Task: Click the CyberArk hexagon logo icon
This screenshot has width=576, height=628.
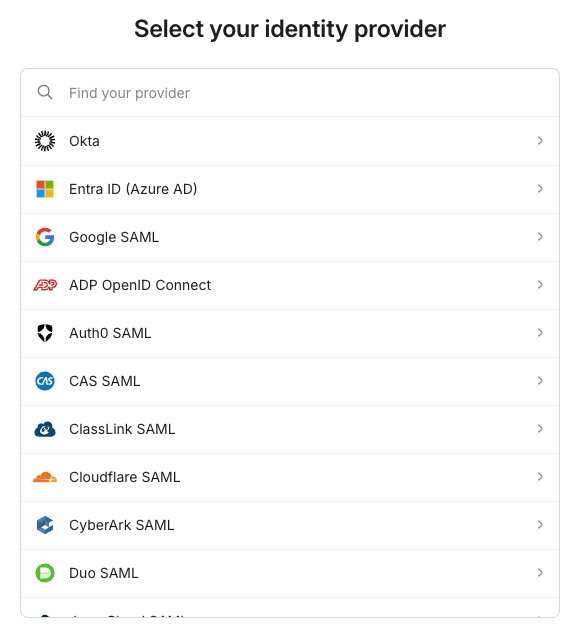Action: [45, 525]
